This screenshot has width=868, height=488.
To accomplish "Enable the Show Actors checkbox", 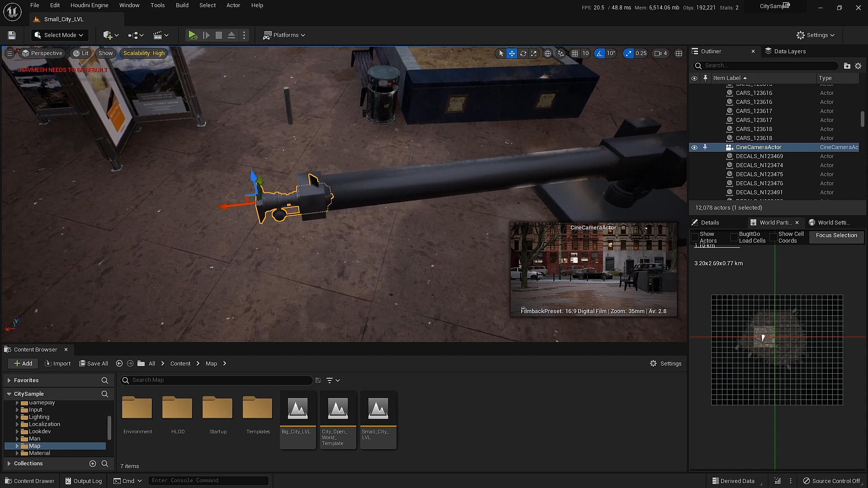I will 695,237.
